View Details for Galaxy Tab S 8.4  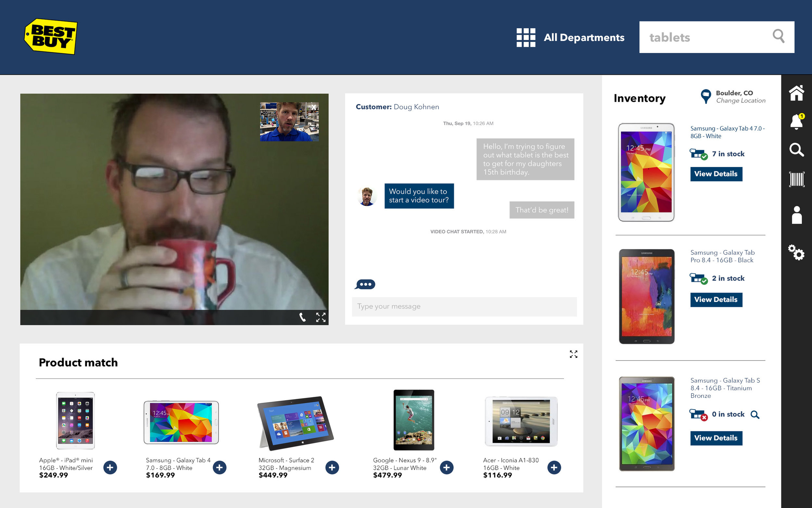point(716,438)
